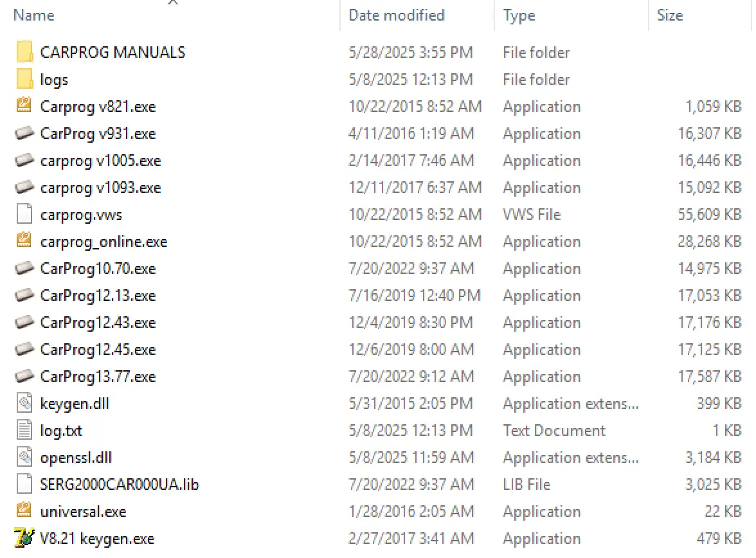Select the file name log.txt
This screenshot has width=756, height=558.
click(61, 431)
